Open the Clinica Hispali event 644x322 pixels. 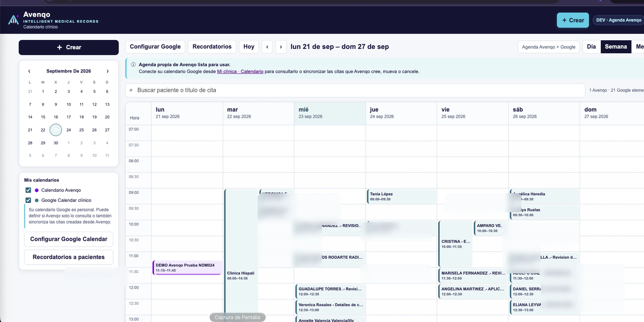click(241, 255)
